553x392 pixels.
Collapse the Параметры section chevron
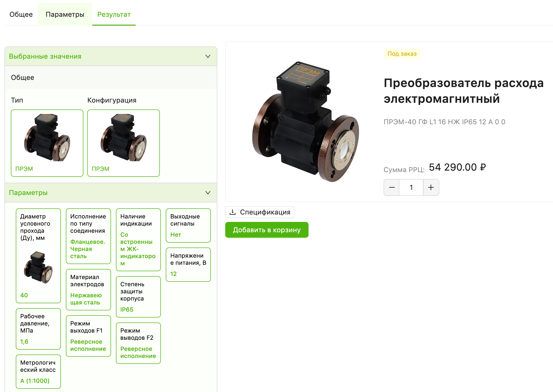208,193
